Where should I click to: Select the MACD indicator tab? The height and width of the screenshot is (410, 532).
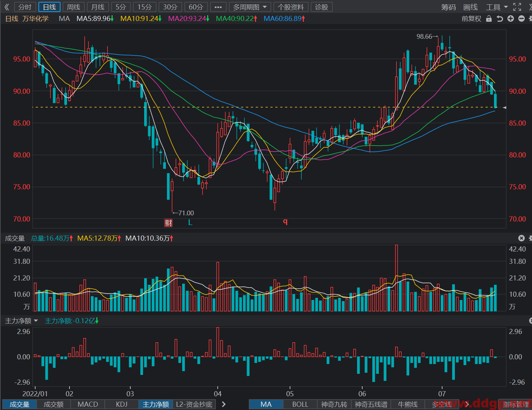click(88, 404)
